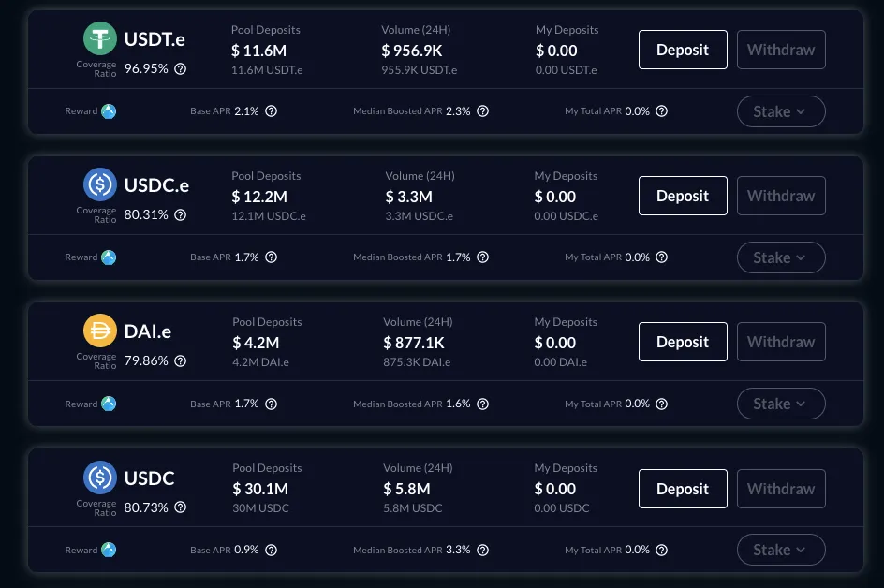The height and width of the screenshot is (588, 884).
Task: Click the USDC.e token icon
Action: (100, 184)
